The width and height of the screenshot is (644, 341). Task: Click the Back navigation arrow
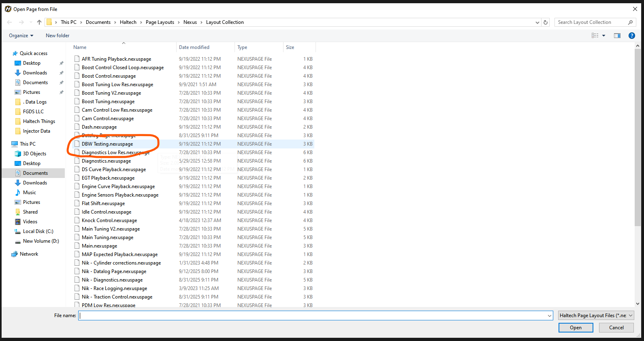[10, 22]
